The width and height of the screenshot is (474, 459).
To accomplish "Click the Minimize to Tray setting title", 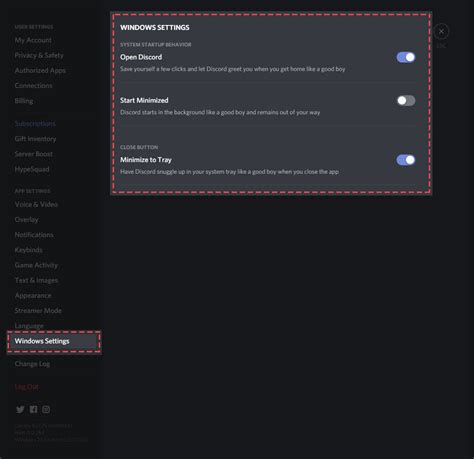I will [146, 160].
